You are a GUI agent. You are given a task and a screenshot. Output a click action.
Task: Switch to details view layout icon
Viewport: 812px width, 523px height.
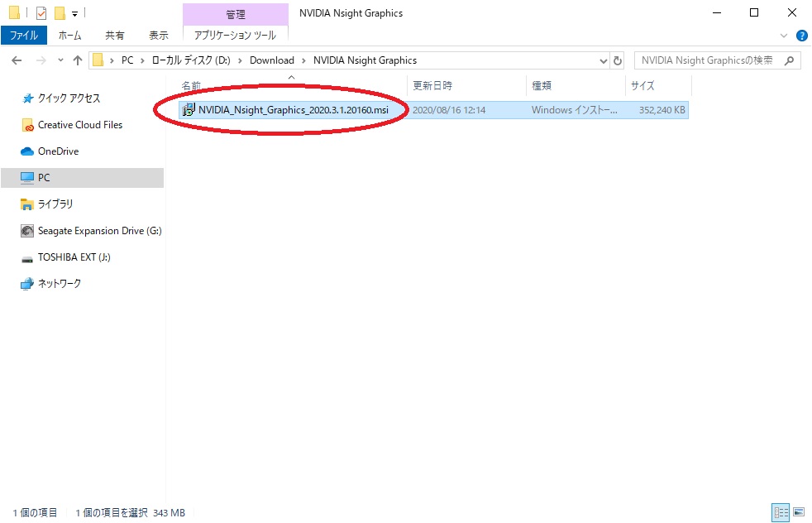[x=781, y=512]
